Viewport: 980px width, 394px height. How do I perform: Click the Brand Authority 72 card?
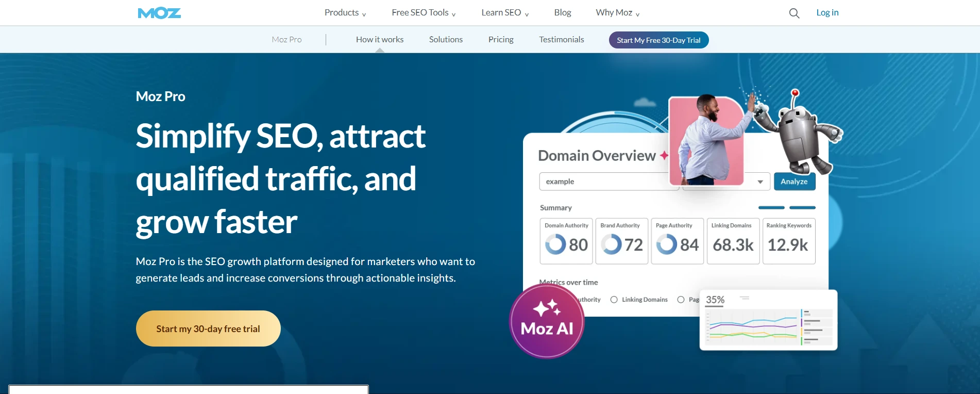(x=622, y=241)
